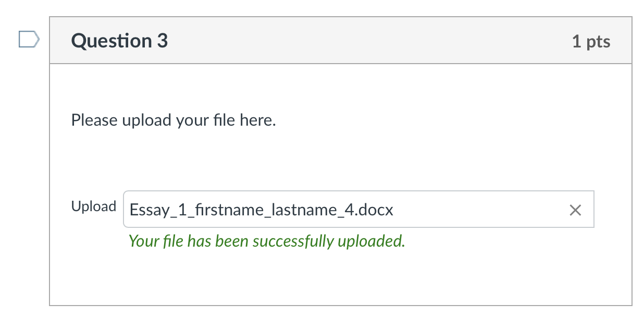Click the Upload field label
644x316 pixels.
(x=94, y=206)
